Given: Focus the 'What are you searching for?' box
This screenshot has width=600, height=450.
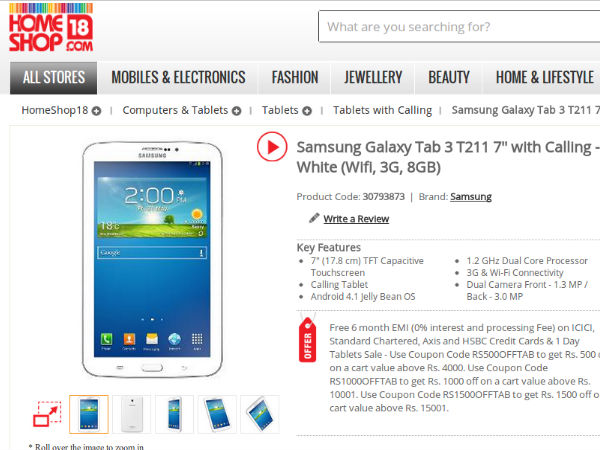Looking at the screenshot, I should [x=459, y=26].
